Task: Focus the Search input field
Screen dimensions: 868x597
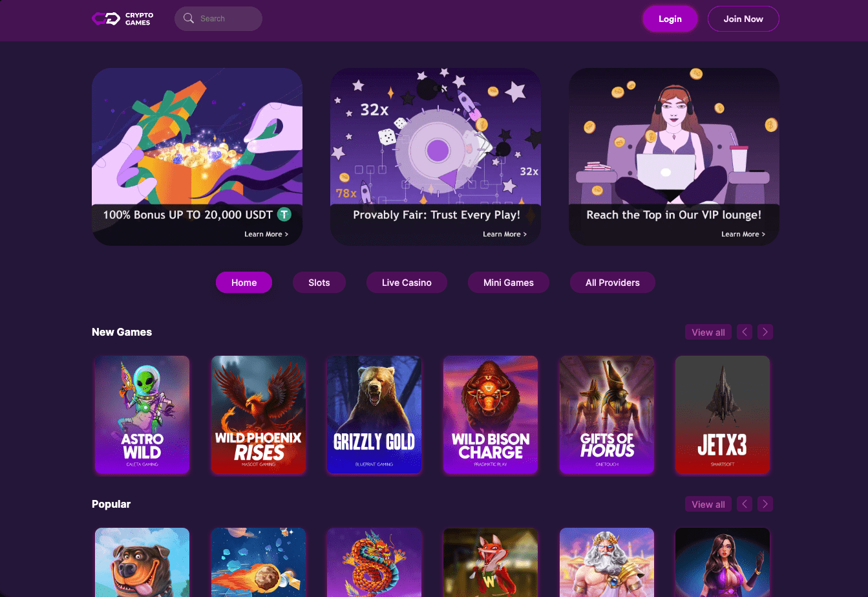Action: coord(218,19)
